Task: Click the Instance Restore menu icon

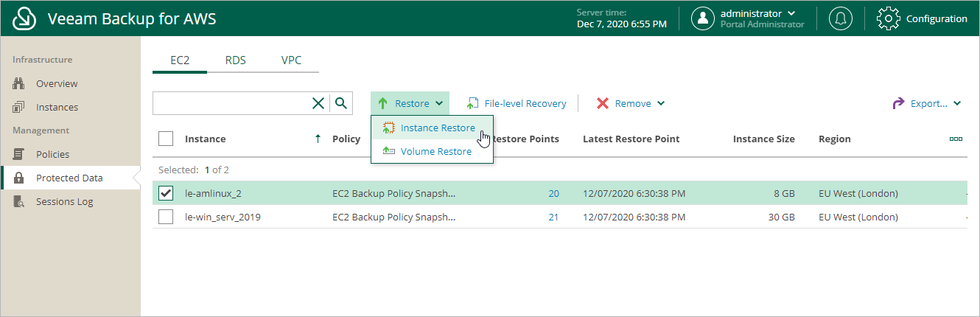Action: tap(389, 128)
